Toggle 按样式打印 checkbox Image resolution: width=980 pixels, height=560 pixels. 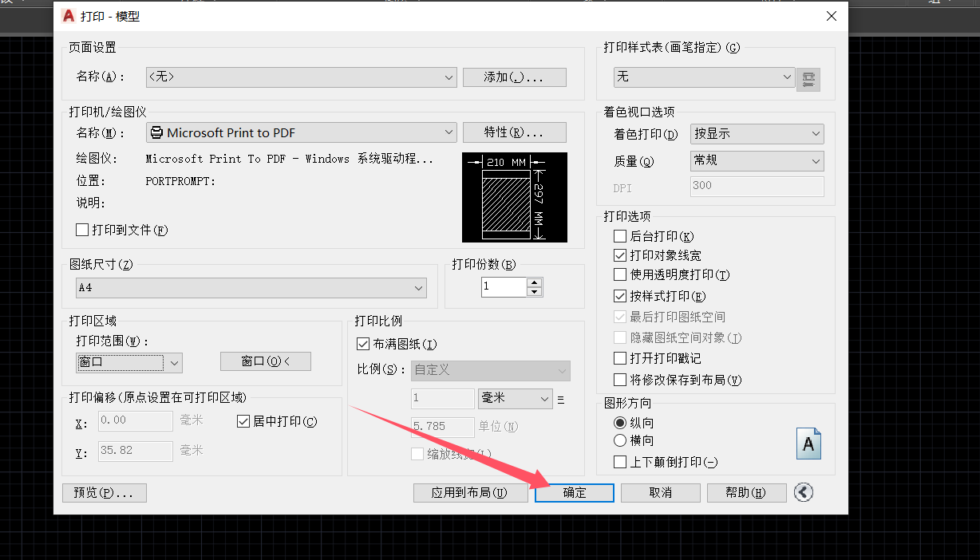tap(620, 296)
